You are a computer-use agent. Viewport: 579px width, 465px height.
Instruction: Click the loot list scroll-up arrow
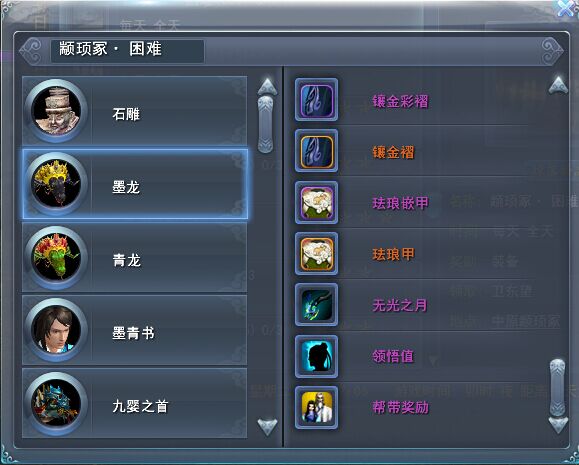click(x=558, y=85)
